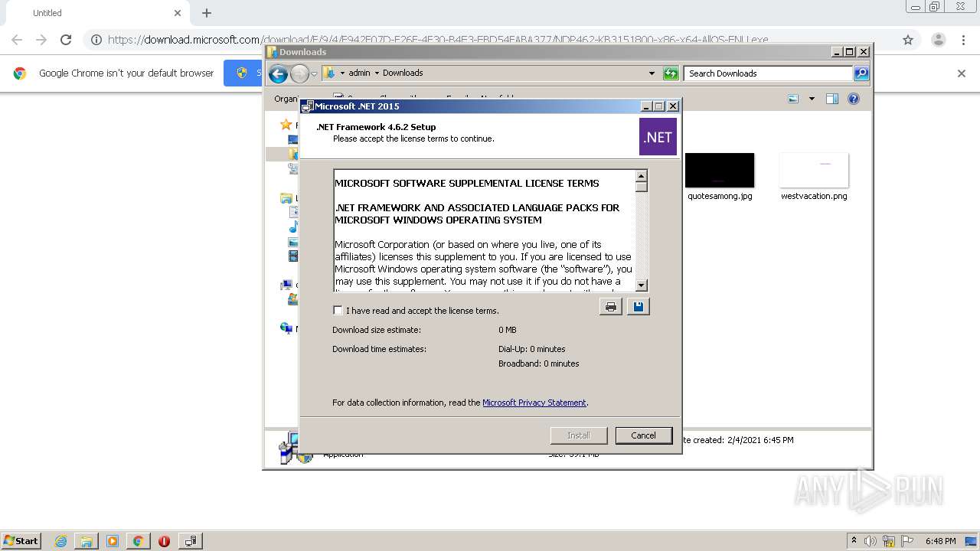Viewport: 980px width, 551px height.
Task: Click the Favorites star icon in the explorer sidebar
Action: click(286, 125)
